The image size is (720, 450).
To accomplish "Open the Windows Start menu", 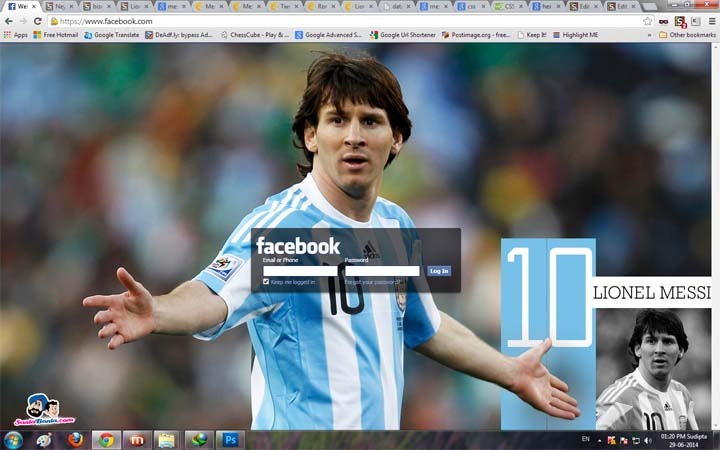I will pos(13,440).
